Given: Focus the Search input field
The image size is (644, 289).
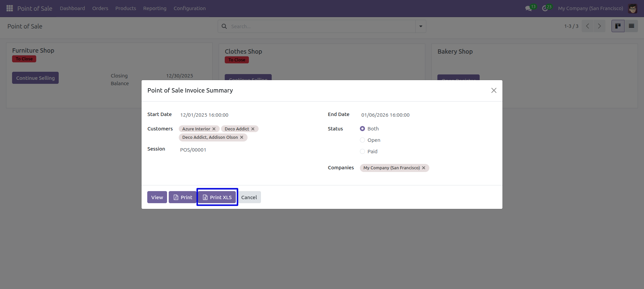Looking at the screenshot, I should 322,26.
